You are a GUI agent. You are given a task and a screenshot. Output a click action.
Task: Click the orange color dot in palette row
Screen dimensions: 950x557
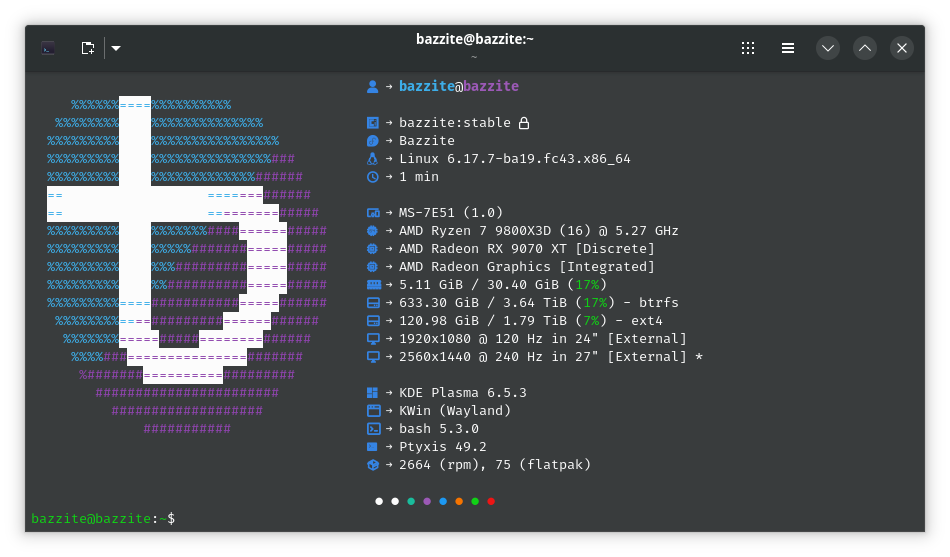(459, 501)
